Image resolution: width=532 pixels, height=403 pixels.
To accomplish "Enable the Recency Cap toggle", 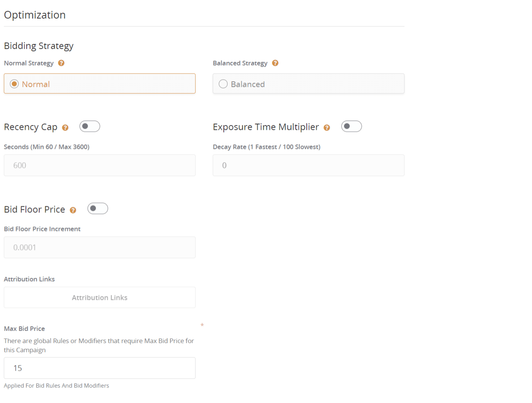I will coord(90,126).
